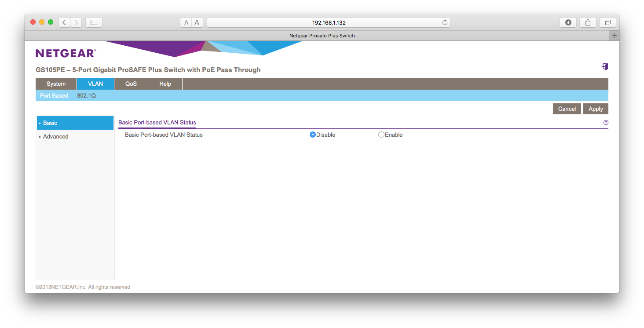The image size is (644, 328).
Task: Select the Disable radio button
Action: (313, 135)
